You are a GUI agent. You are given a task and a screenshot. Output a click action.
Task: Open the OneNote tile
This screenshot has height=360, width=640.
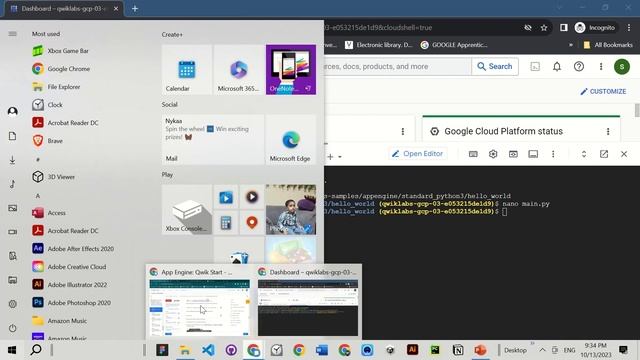[291, 70]
